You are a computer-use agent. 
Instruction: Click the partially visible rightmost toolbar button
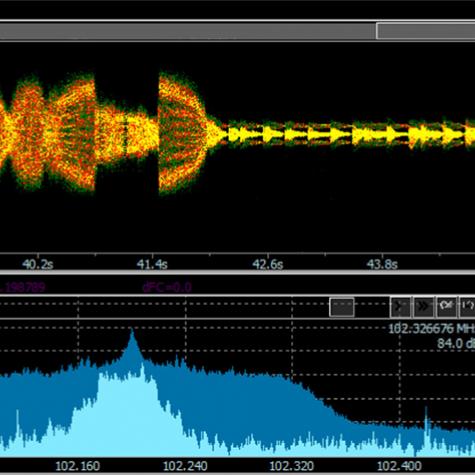[x=467, y=306]
